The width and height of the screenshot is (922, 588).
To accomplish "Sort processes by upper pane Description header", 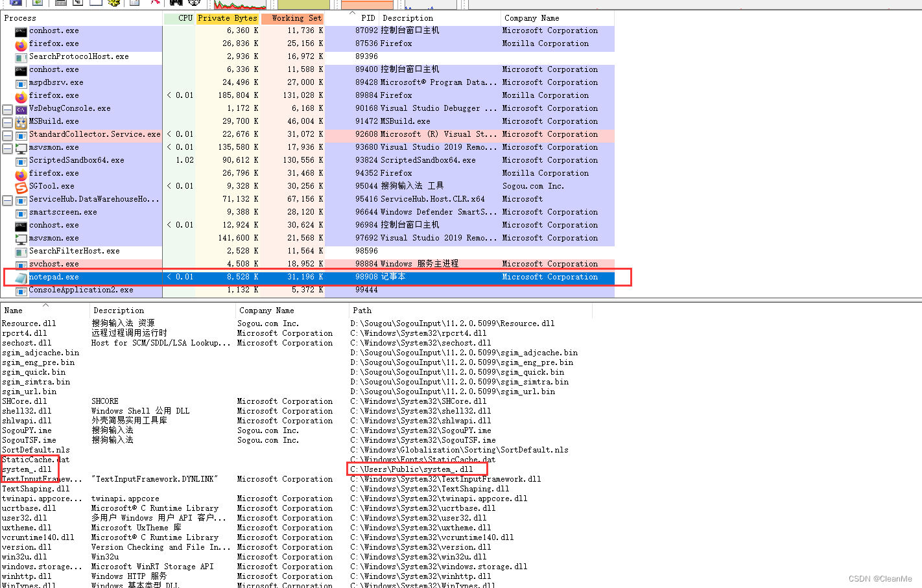I will point(440,18).
